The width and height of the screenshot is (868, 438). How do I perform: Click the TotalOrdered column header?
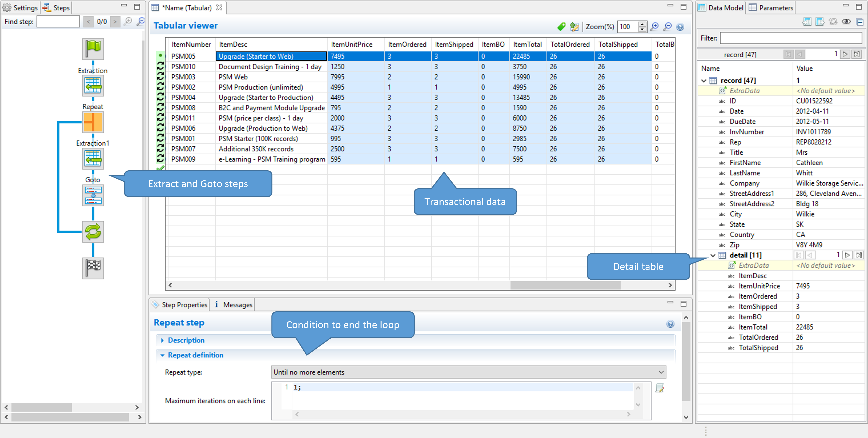[570, 45]
